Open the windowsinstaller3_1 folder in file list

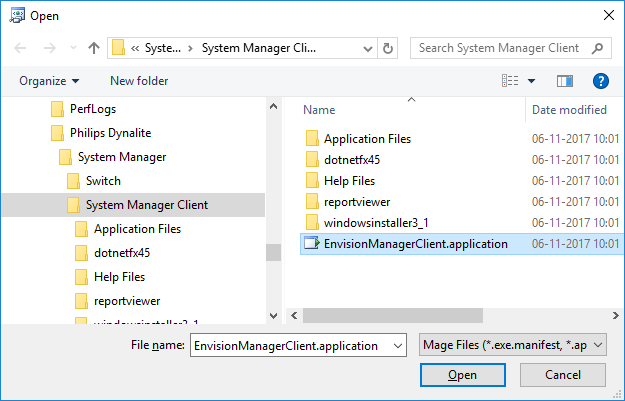pyautogui.click(x=375, y=222)
